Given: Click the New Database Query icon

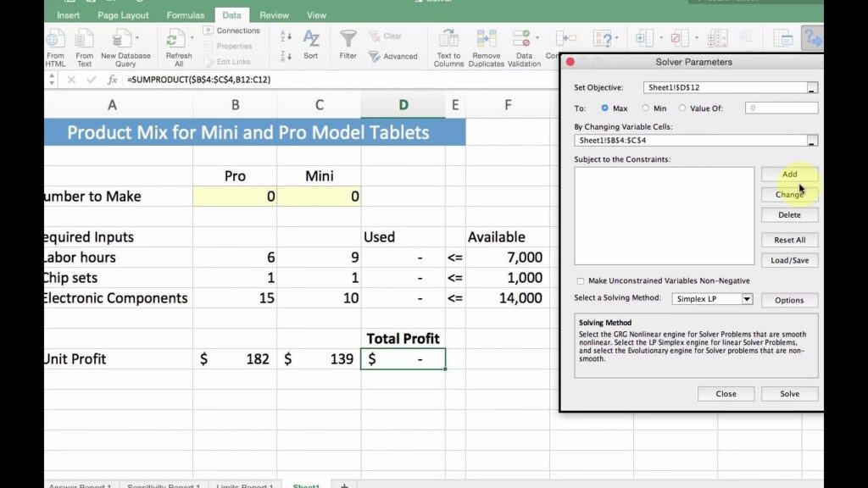Looking at the screenshot, I should tap(125, 39).
